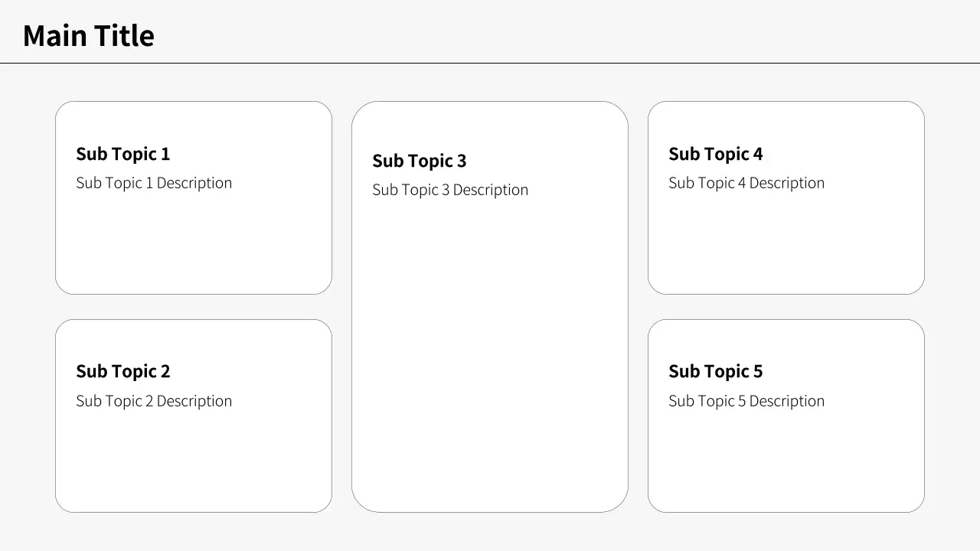Click the gap between Sub Topic 4 and 5 cards

[x=786, y=307]
